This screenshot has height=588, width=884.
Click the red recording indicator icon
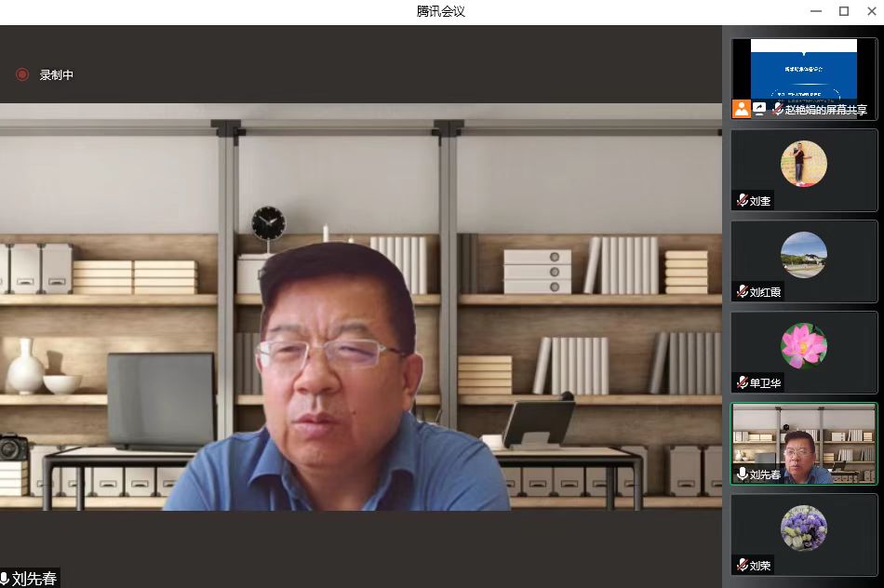pos(22,74)
